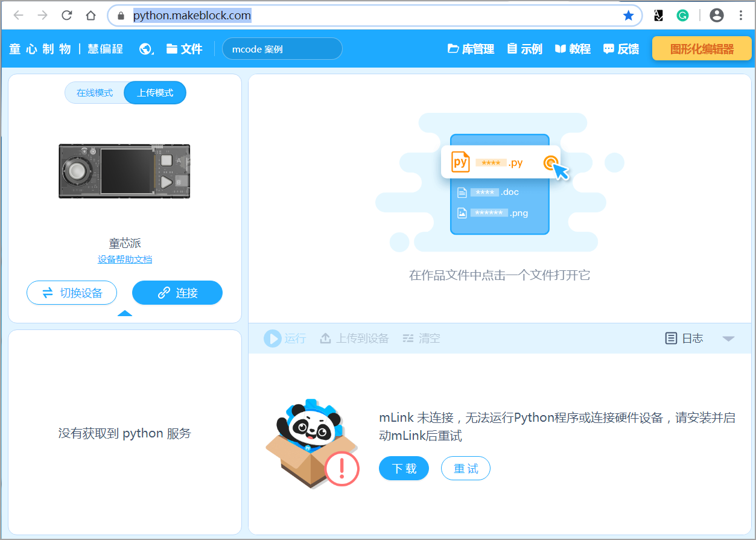Image resolution: width=756 pixels, height=540 pixels.
Task: Click the 童芯派 device image
Action: [124, 171]
